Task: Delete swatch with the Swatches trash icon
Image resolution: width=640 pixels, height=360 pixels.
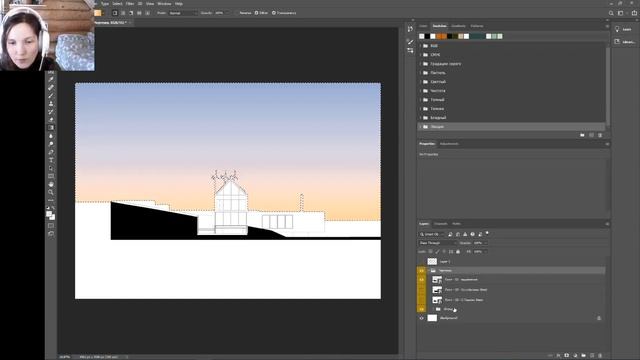Action: [x=600, y=135]
